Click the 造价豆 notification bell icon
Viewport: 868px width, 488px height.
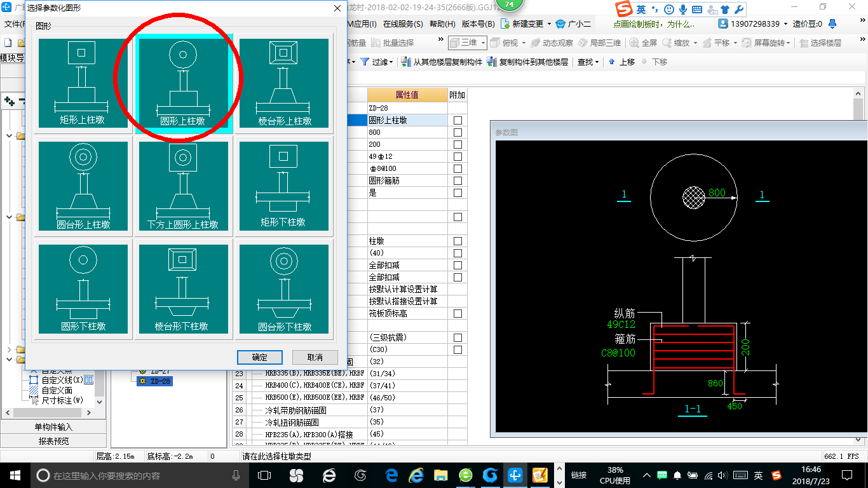[x=831, y=24]
